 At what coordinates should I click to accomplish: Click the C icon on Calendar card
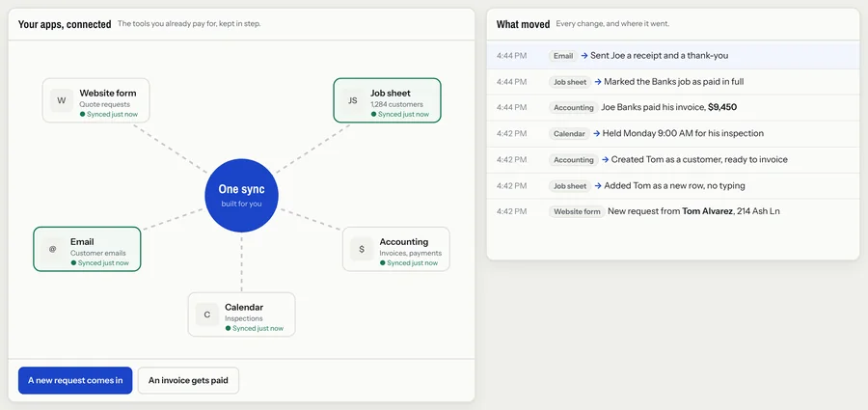pyautogui.click(x=207, y=314)
